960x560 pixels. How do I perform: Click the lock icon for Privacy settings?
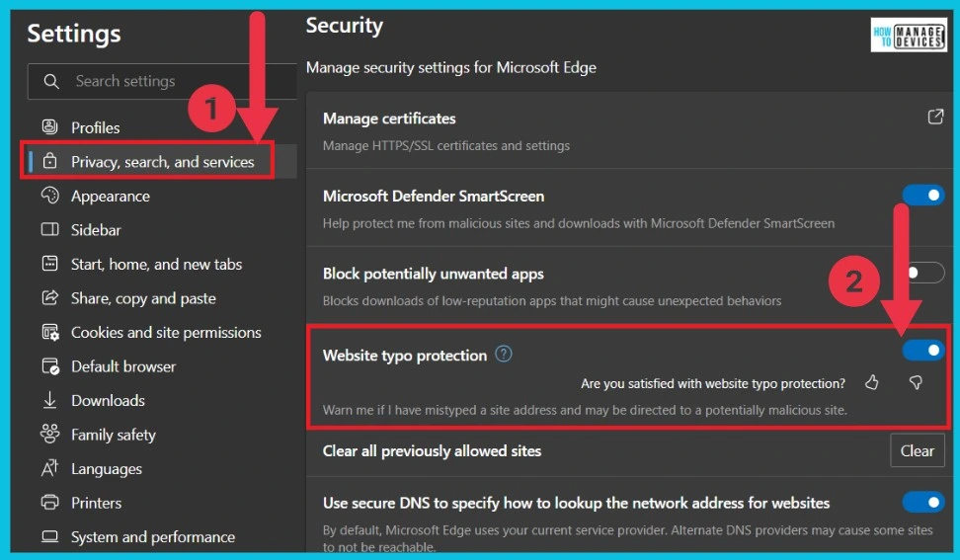pyautogui.click(x=49, y=162)
